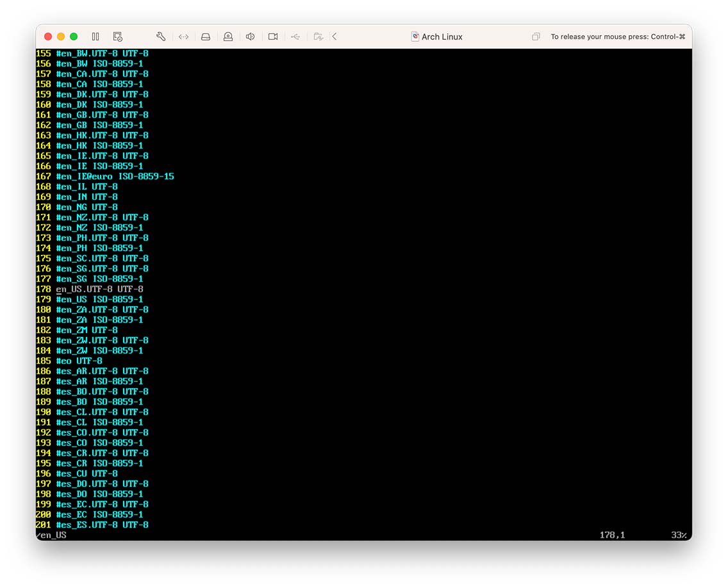Click line 178 en_US.UTF-8 UTF-8 entry

[99, 289]
